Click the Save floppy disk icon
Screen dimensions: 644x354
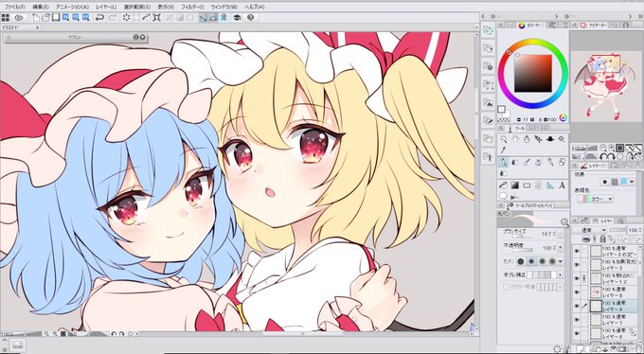56,18
